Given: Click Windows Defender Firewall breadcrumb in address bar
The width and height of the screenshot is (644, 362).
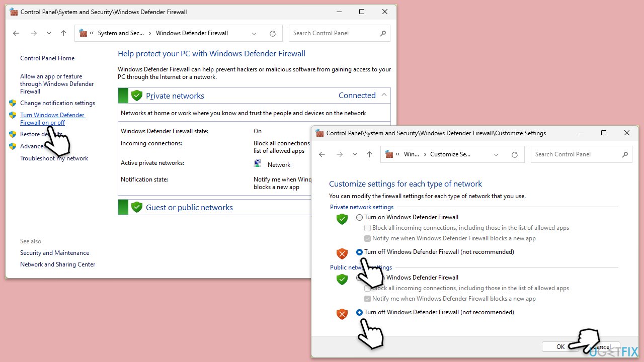Looking at the screenshot, I should [192, 33].
